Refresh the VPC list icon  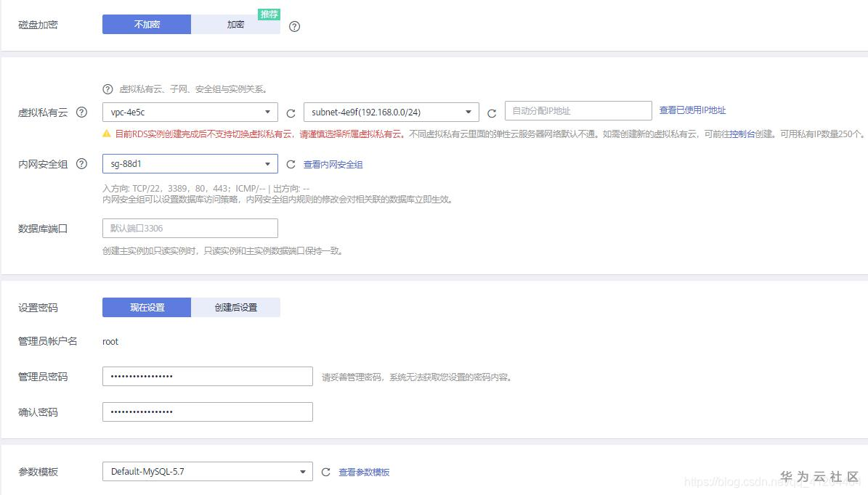pos(291,113)
